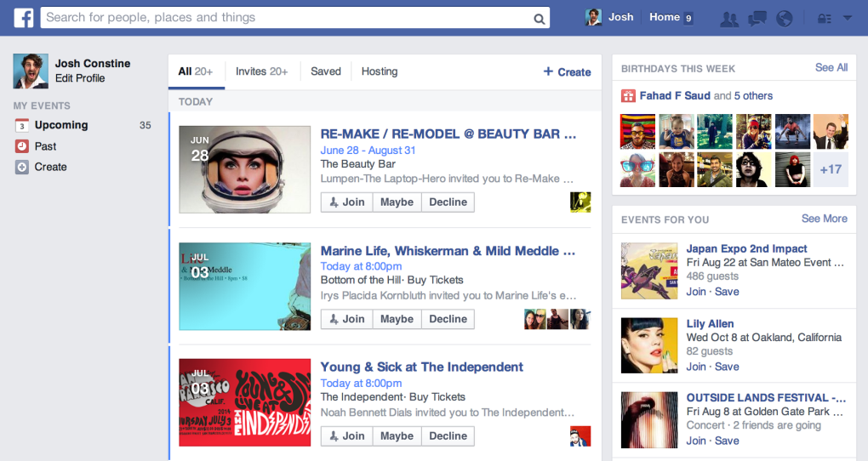The width and height of the screenshot is (868, 461).
Task: Answer Maybe to Young & Sick event
Action: tap(397, 435)
